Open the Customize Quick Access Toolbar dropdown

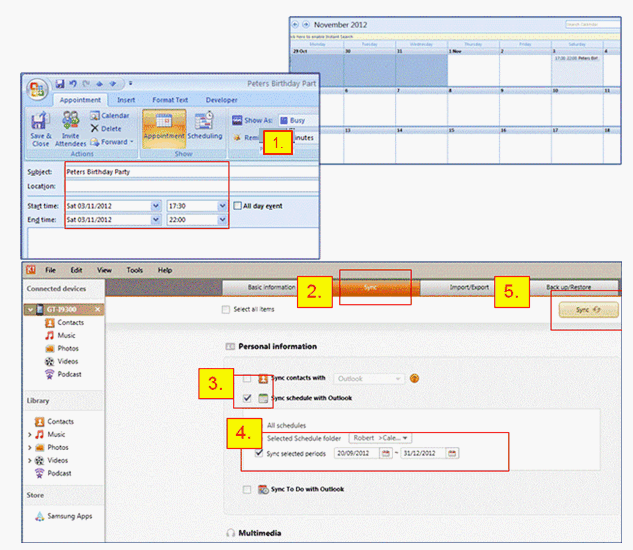click(130, 84)
